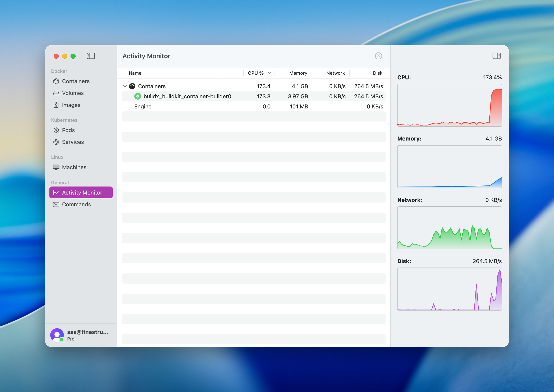This screenshot has height=392, width=554.
Task: Click the Commands terminal icon
Action: coord(56,204)
